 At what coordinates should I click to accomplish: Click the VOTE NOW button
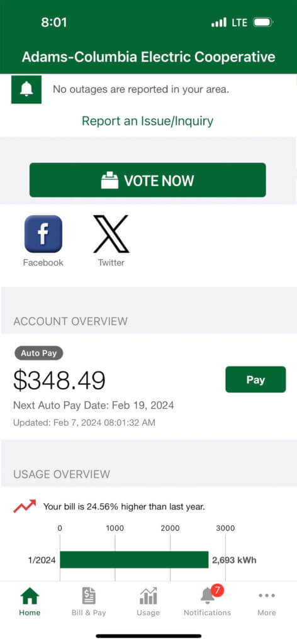tap(148, 180)
